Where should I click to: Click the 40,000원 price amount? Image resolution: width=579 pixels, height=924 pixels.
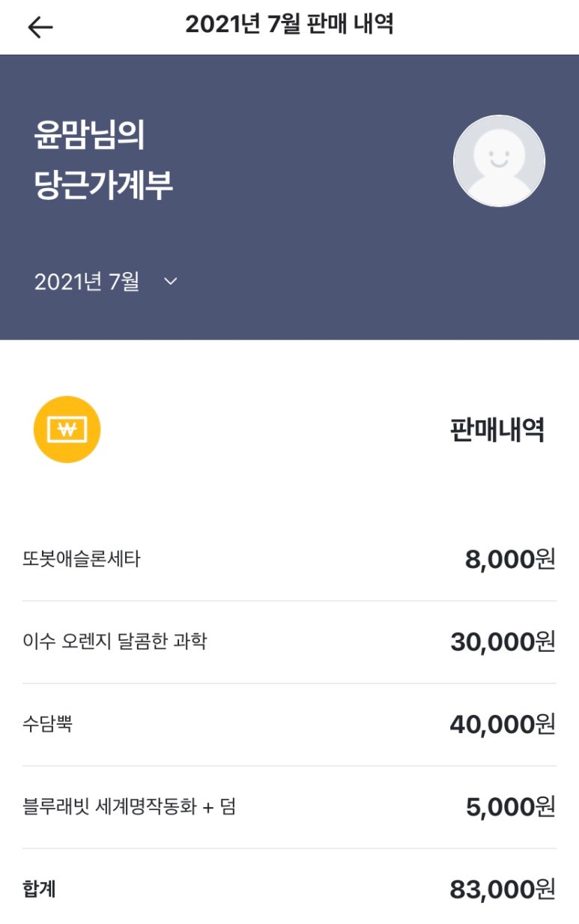coord(502,725)
